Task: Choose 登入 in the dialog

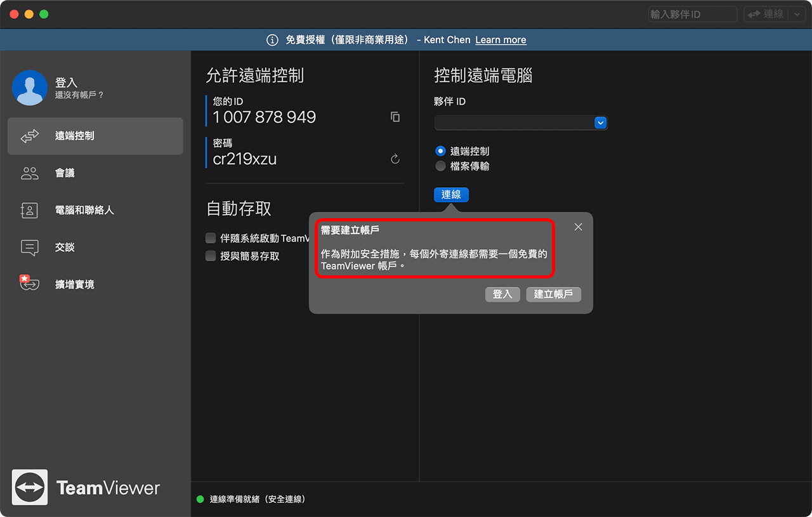Action: [x=502, y=294]
